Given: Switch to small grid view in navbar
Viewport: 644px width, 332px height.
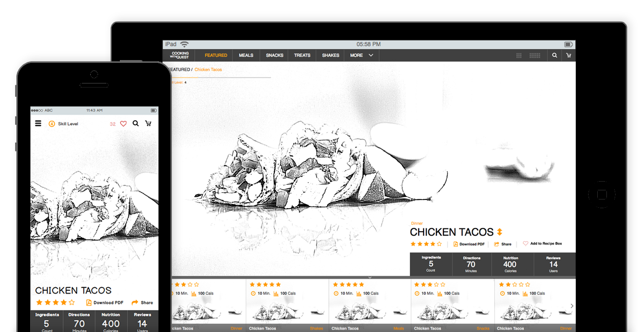Looking at the screenshot, I should click(519, 55).
